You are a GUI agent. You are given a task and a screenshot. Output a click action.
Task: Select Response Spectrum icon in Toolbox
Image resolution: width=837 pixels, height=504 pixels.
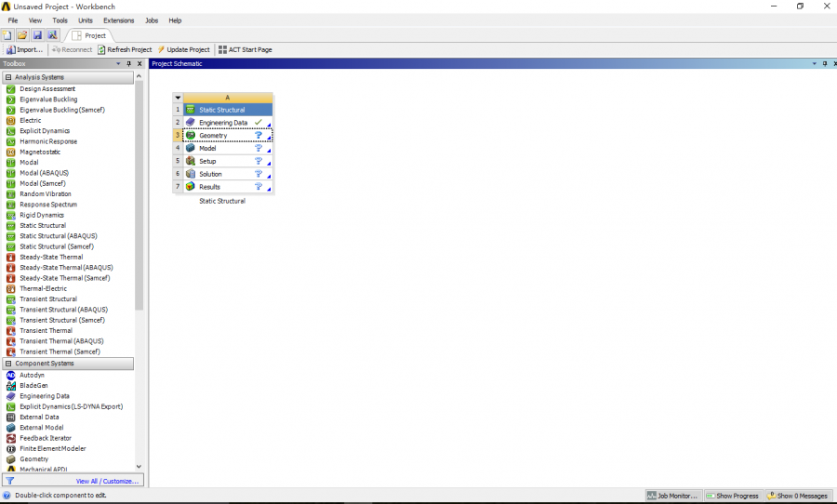click(x=10, y=205)
